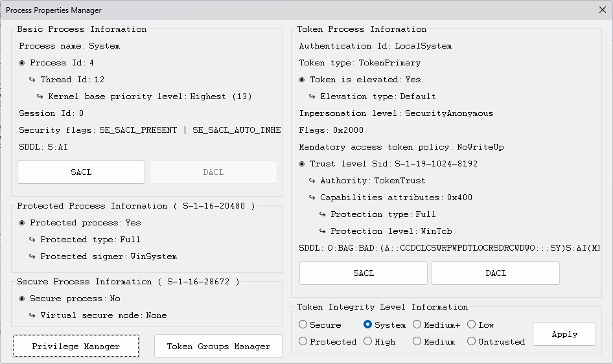Image resolution: width=613 pixels, height=364 pixels.
Task: Select Untrusted integrity level
Action: 472,341
